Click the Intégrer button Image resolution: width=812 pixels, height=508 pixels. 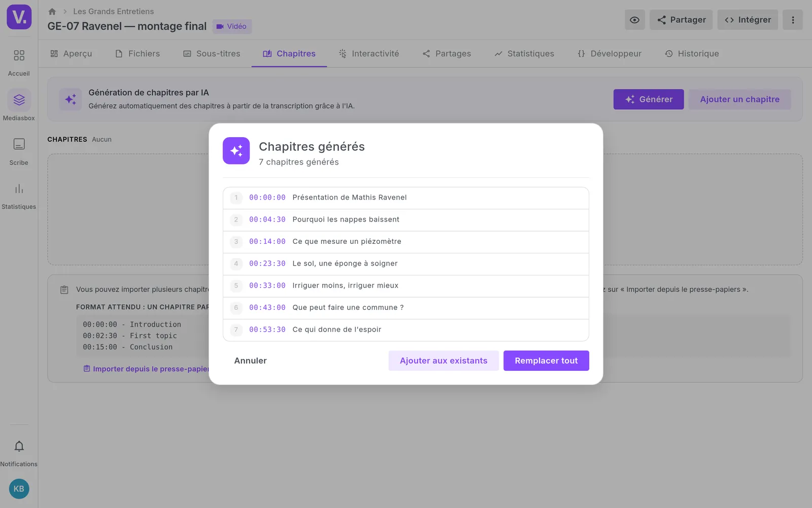(x=748, y=20)
